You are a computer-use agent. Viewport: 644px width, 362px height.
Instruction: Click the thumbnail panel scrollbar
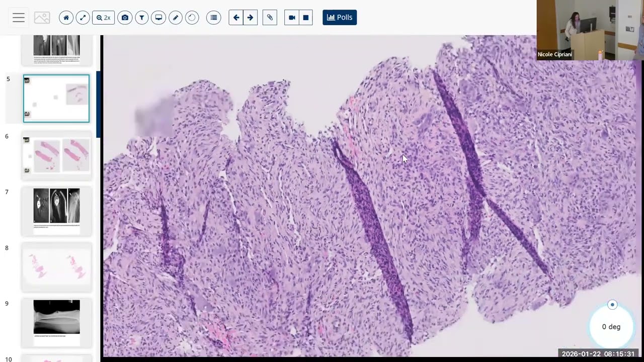click(98, 104)
